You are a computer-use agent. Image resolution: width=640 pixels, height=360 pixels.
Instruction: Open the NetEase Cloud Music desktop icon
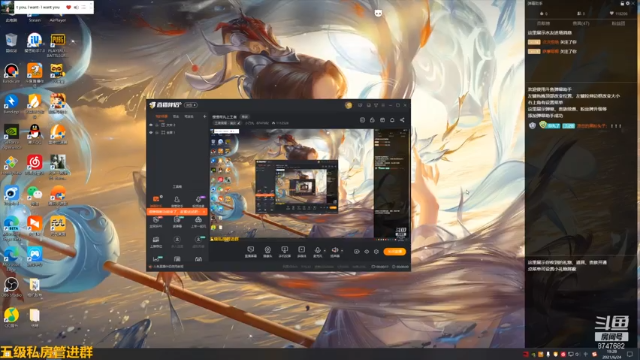pyautogui.click(x=35, y=162)
